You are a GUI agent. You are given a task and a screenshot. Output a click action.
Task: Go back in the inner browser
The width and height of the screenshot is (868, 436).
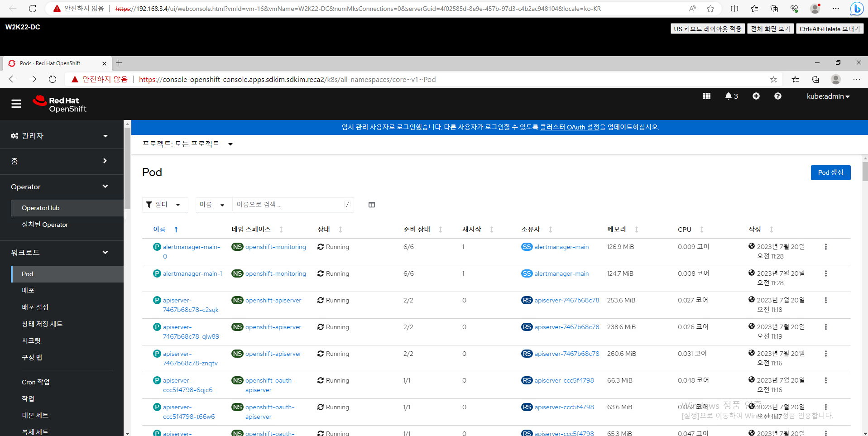click(x=13, y=79)
